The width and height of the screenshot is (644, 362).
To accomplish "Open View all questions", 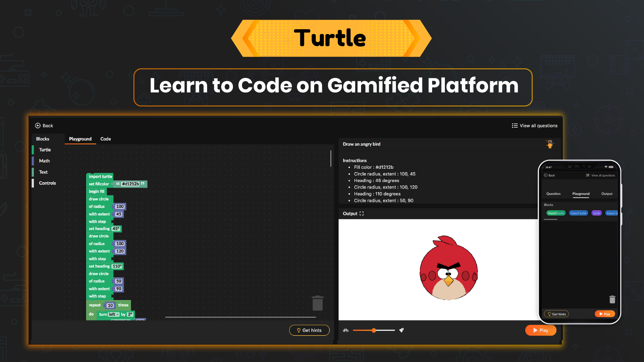I will [535, 126].
